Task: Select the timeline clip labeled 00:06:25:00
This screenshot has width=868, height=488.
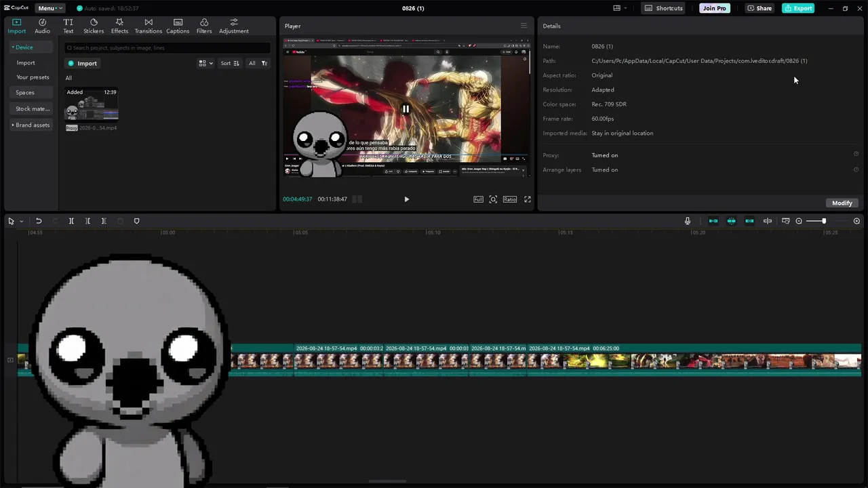Action: [694, 359]
